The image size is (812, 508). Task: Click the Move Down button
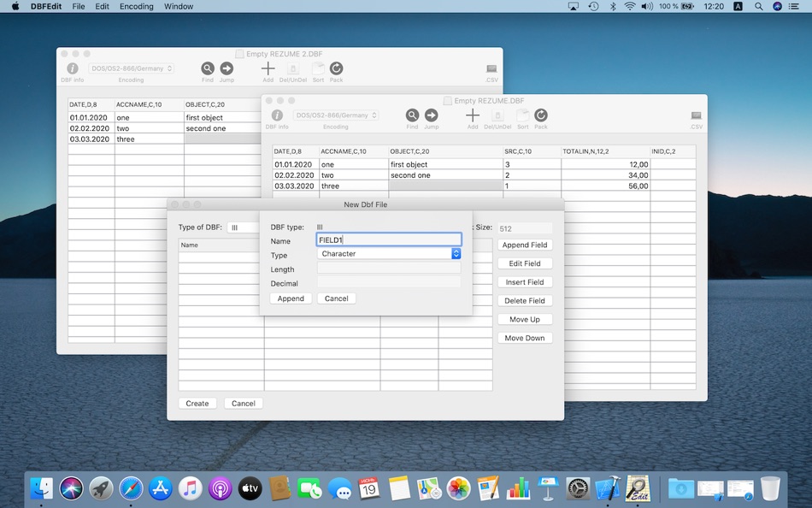(x=525, y=337)
